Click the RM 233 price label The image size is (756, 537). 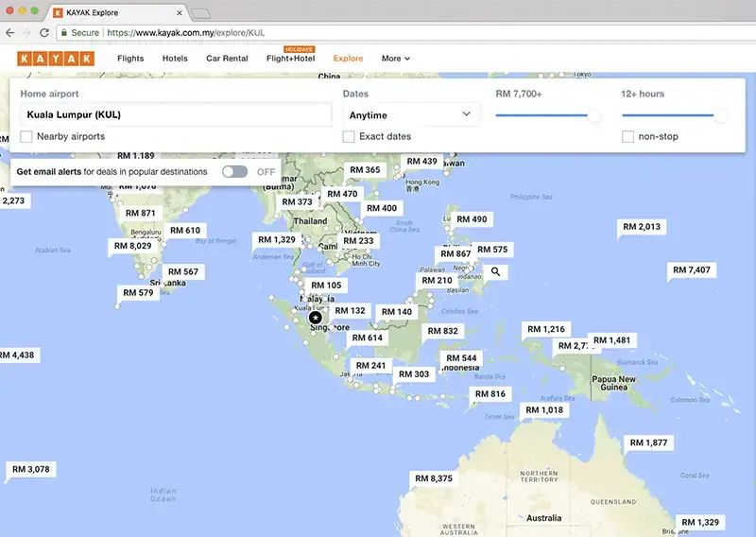click(x=358, y=241)
